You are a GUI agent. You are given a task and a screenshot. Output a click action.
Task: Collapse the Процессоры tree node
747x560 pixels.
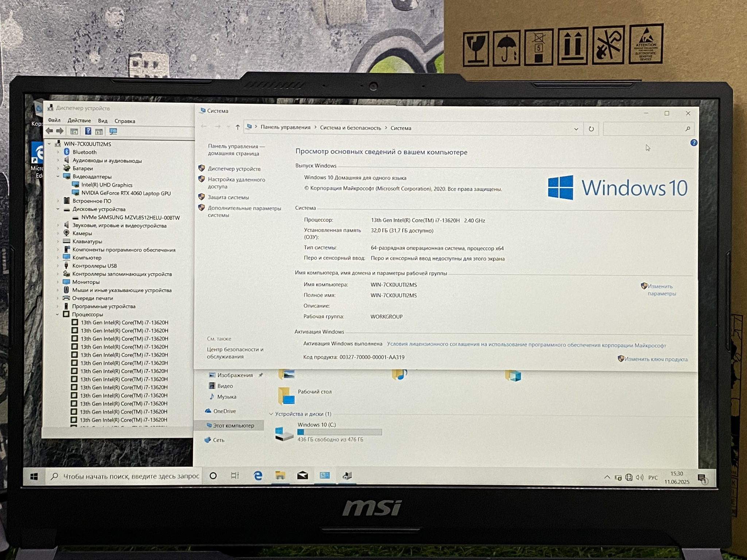point(58,314)
